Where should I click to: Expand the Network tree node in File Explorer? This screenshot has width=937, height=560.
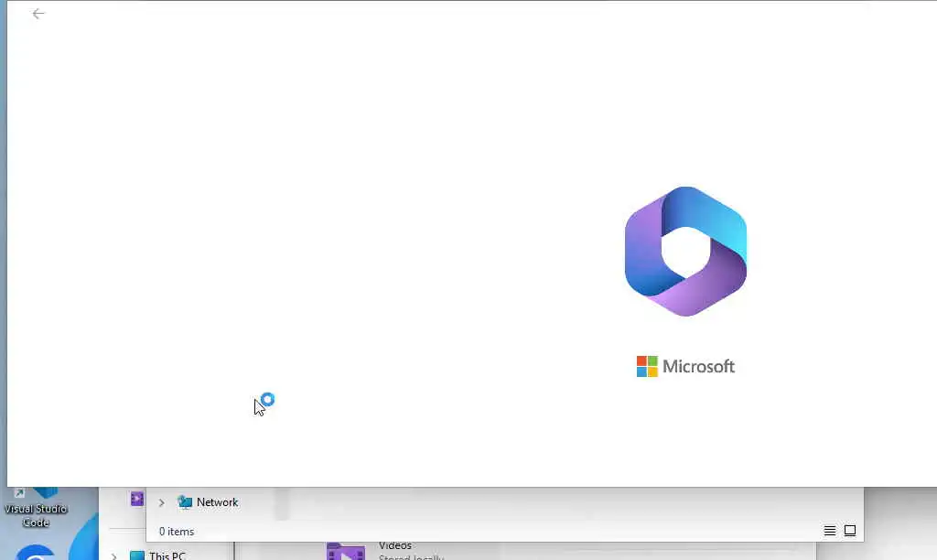click(x=161, y=502)
